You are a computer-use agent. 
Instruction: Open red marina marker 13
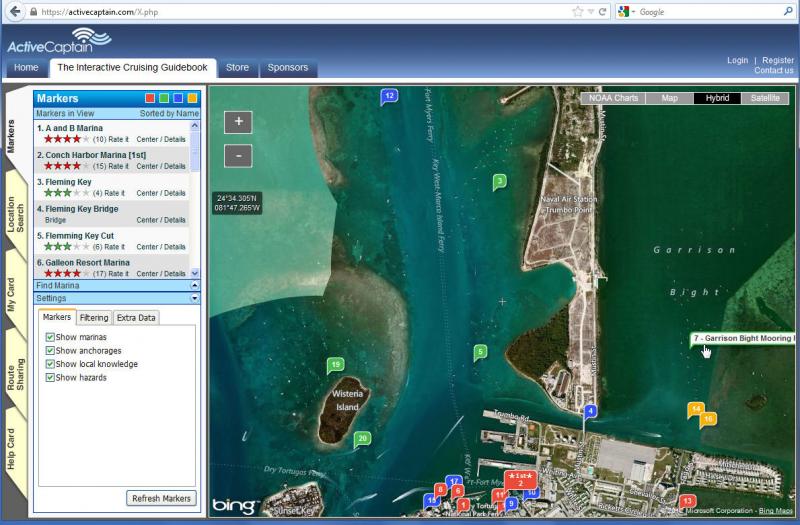(687, 501)
